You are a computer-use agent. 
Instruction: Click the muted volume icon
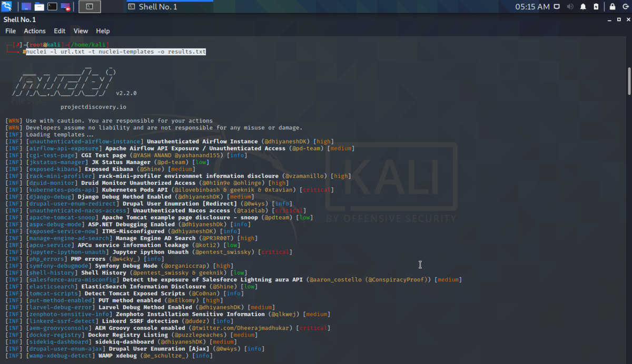570,7
